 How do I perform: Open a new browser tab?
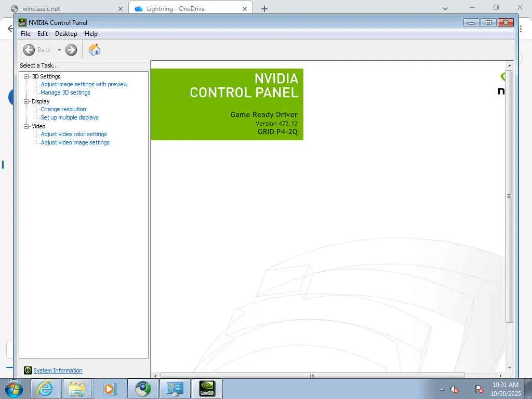point(264,9)
